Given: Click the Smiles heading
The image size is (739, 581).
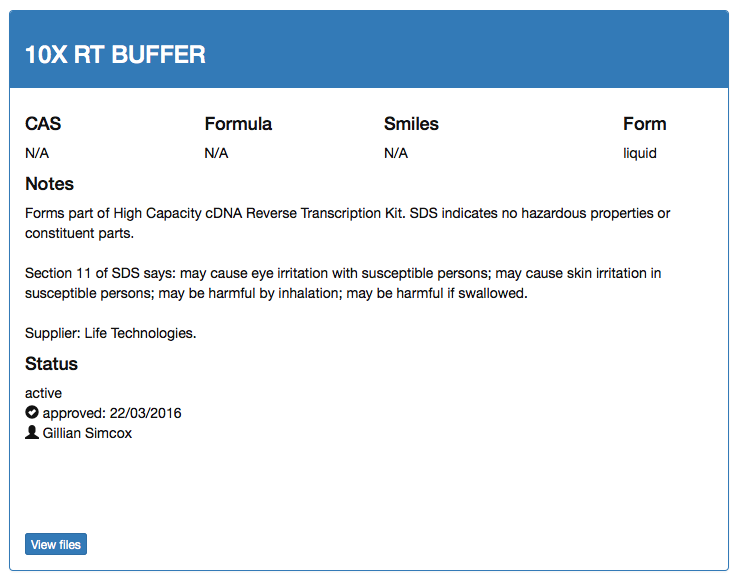Looking at the screenshot, I should tap(411, 124).
